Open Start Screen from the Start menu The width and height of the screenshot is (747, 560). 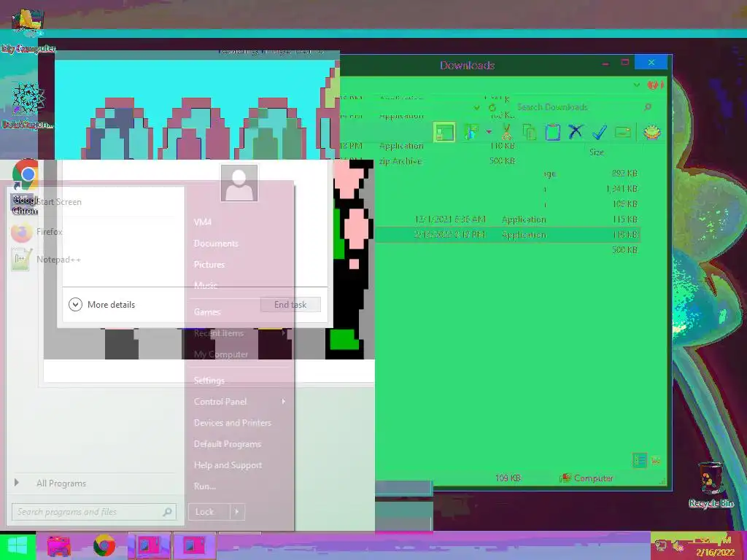[59, 202]
